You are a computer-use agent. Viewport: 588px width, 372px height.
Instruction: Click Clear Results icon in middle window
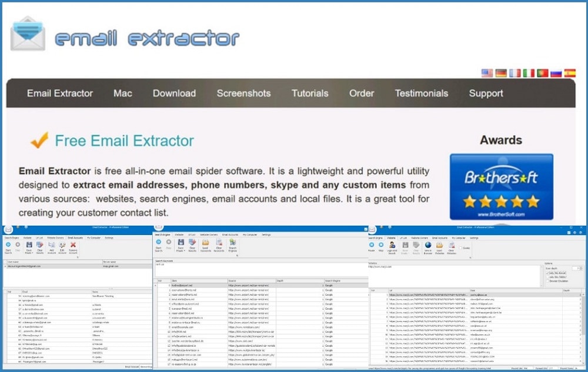point(192,242)
